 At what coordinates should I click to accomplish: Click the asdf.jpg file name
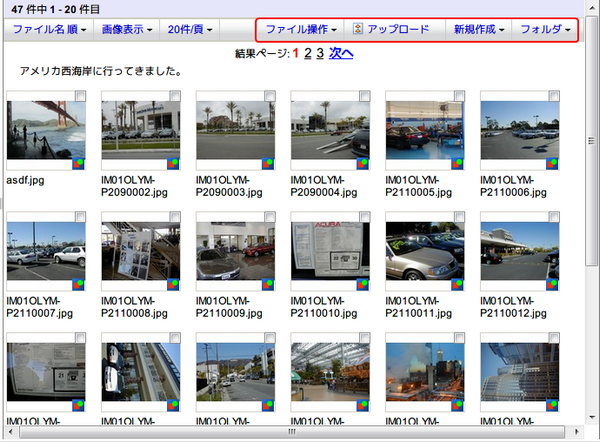(x=25, y=180)
